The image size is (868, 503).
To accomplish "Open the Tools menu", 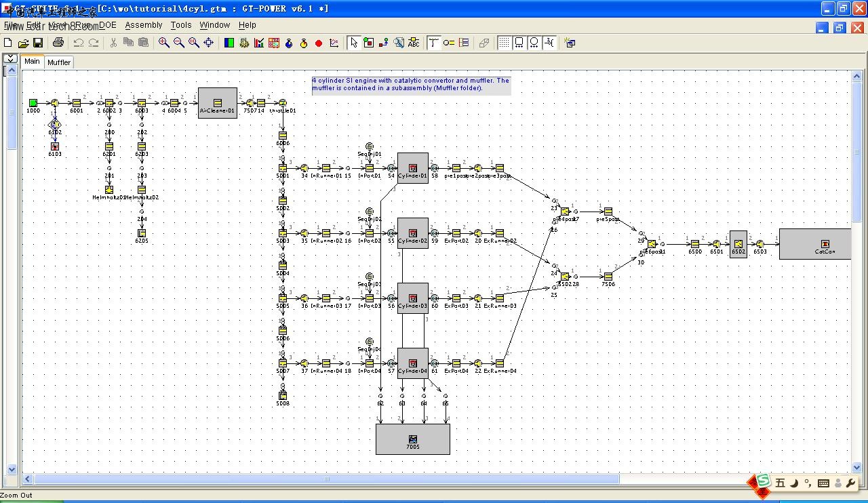I will (x=181, y=25).
